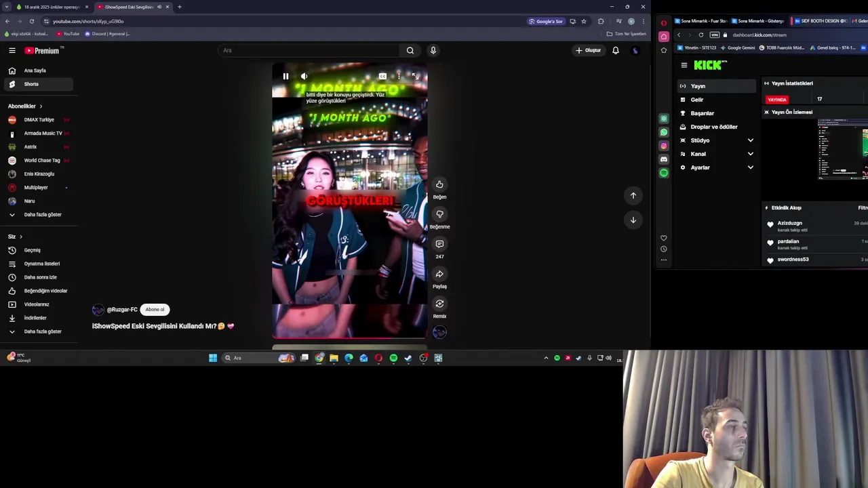868x488 pixels.
Task: Click the Kick stream preview thumbnail
Action: (x=842, y=149)
